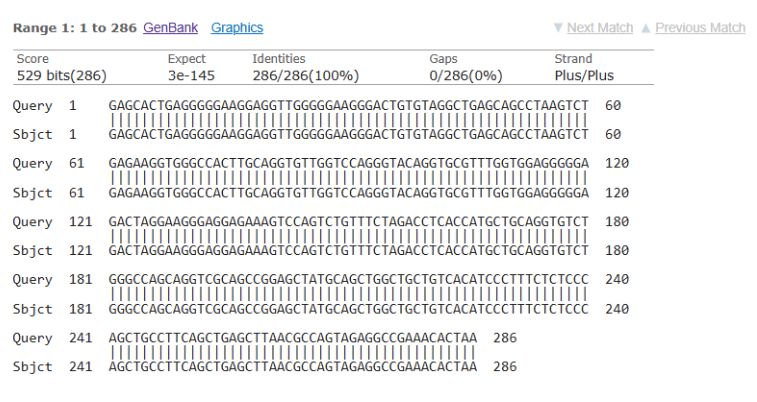
Task: Open the Graphics link
Action: coord(237,28)
